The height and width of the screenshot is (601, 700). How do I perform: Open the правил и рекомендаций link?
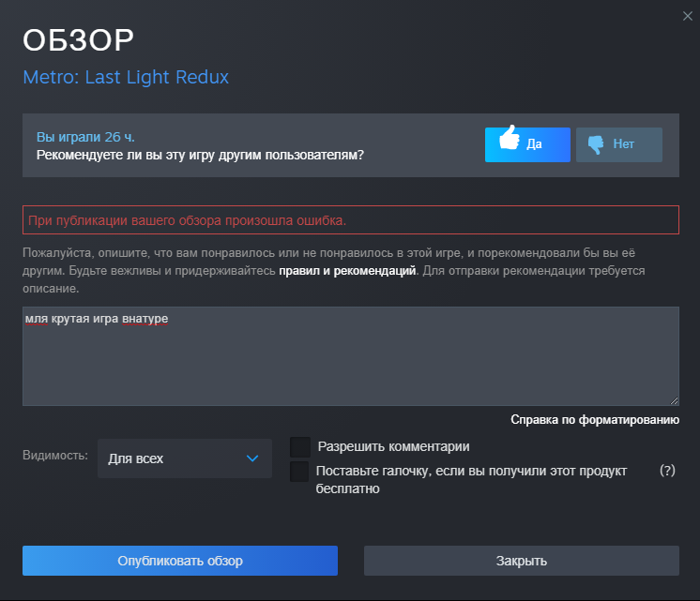347,270
